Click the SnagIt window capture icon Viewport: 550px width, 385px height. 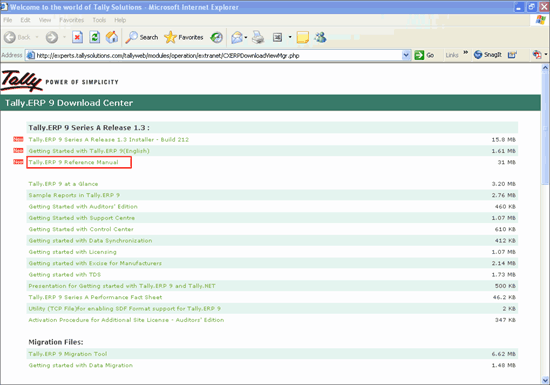click(512, 55)
